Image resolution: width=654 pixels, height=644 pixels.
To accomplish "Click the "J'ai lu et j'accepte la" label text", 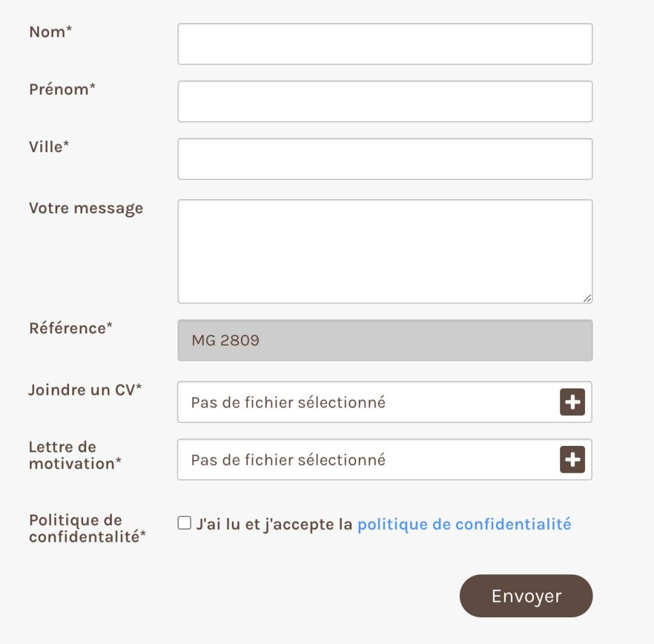I will pos(275,525).
